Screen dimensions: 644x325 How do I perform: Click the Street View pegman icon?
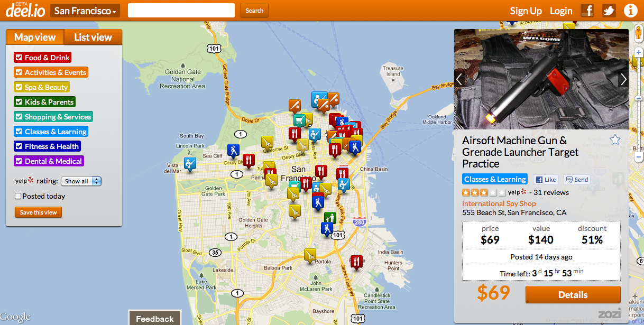tap(638, 34)
